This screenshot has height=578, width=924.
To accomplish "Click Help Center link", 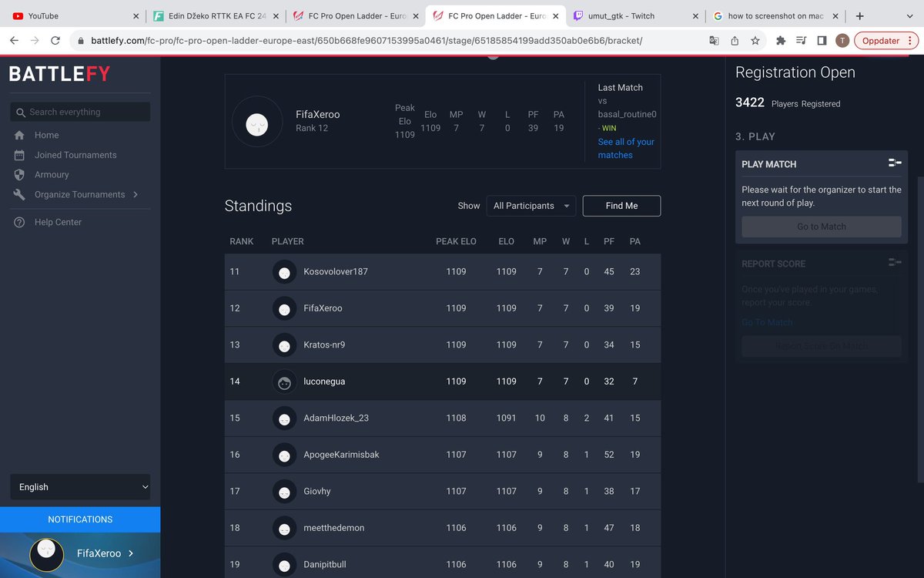I will point(58,222).
